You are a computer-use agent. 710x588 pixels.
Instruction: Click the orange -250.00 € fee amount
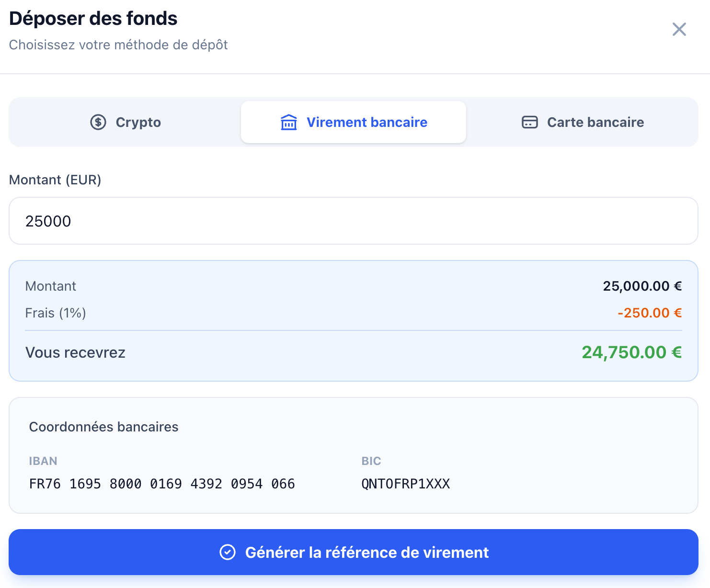click(x=649, y=313)
